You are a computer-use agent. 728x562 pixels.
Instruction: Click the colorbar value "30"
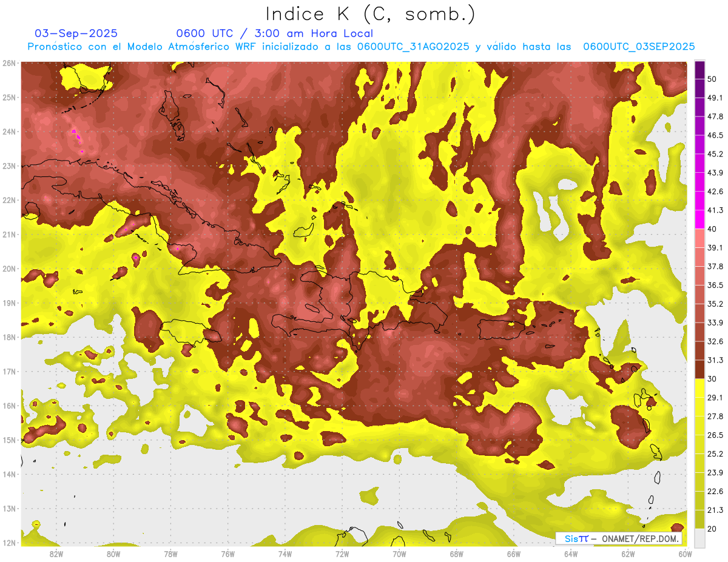712,379
